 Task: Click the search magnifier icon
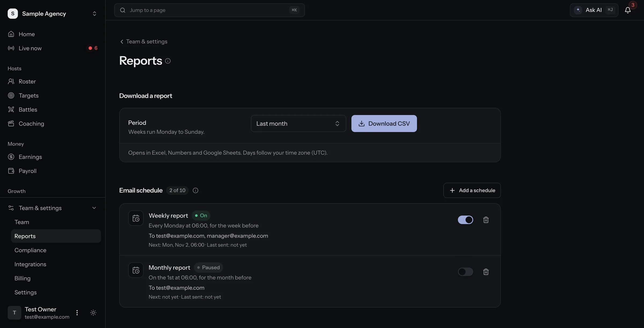click(123, 10)
